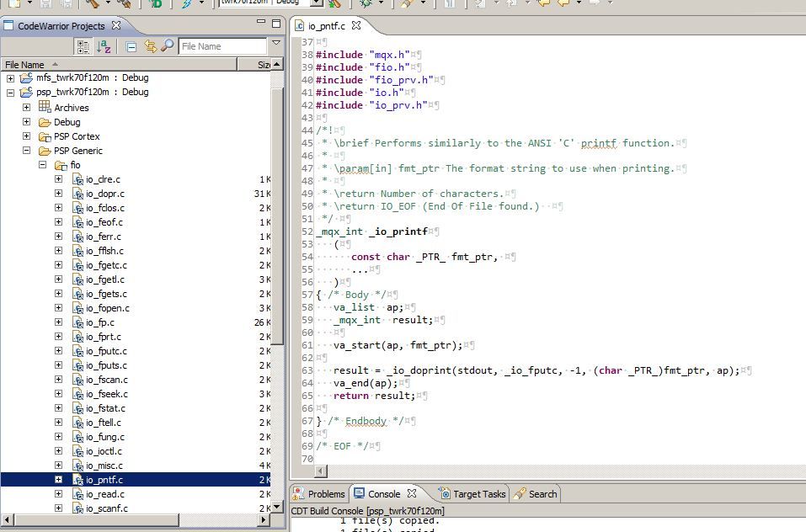The image size is (806, 532).
Task: Select io_misc.c file
Action: 104,465
